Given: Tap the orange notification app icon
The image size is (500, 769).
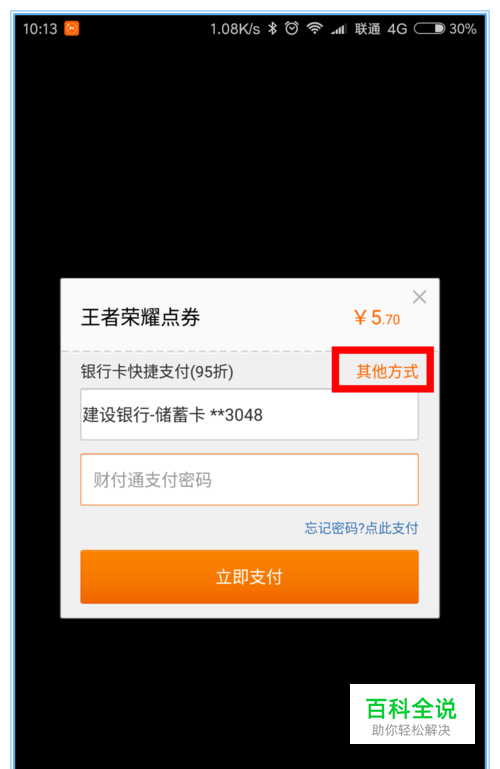Looking at the screenshot, I should click(72, 28).
